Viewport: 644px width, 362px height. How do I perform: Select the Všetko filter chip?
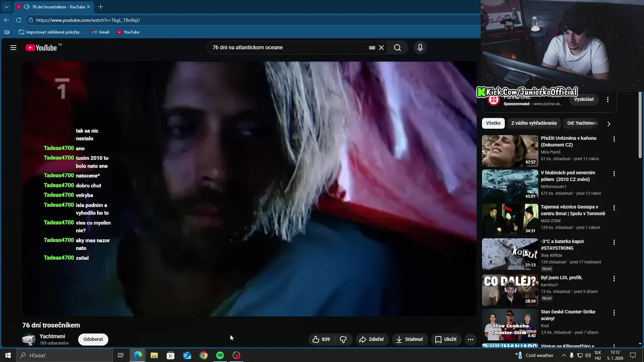493,123
